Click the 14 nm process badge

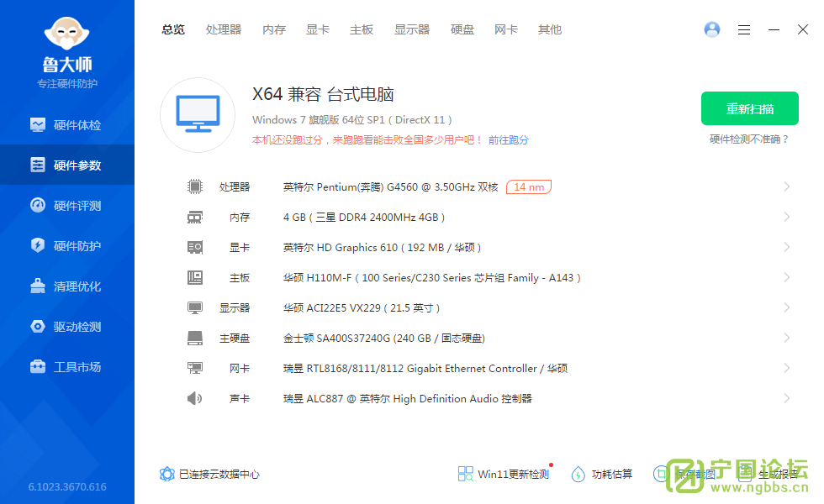[x=529, y=186]
